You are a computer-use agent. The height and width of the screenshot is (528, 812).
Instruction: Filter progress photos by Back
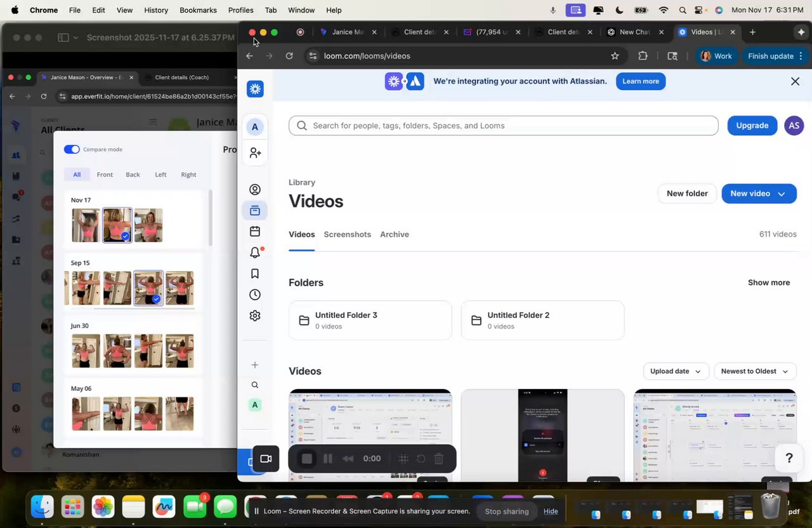[x=133, y=175]
